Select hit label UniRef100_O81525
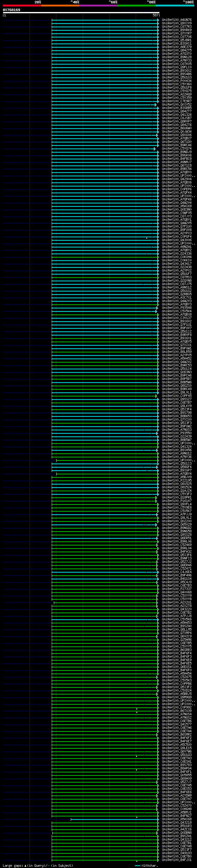Viewport: 197px width, 868px height. coord(177,484)
